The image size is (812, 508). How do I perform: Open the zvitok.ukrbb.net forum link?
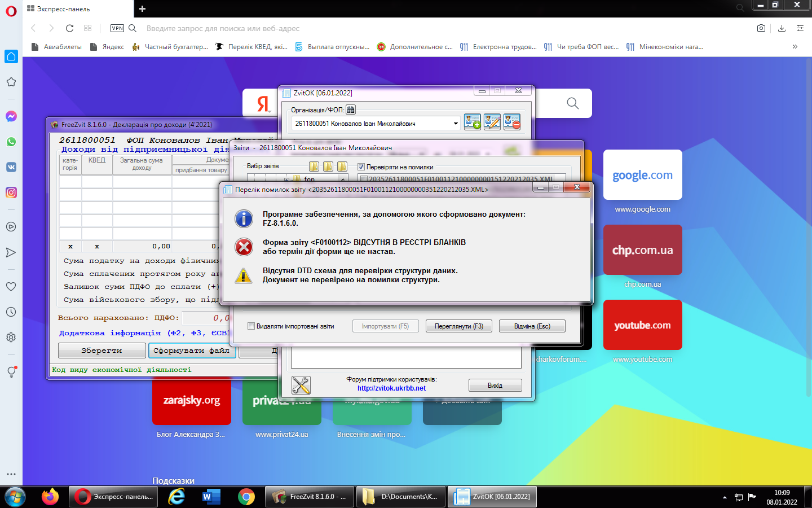[391, 388]
